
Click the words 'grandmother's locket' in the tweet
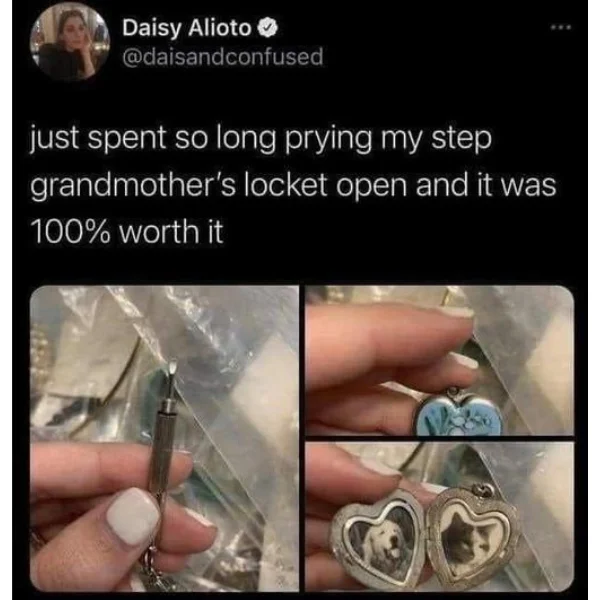click(179, 185)
